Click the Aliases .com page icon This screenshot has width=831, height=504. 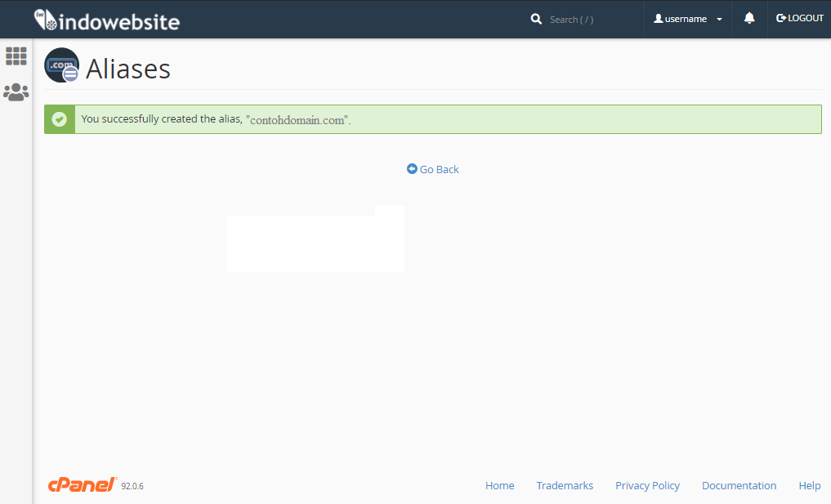tap(62, 66)
